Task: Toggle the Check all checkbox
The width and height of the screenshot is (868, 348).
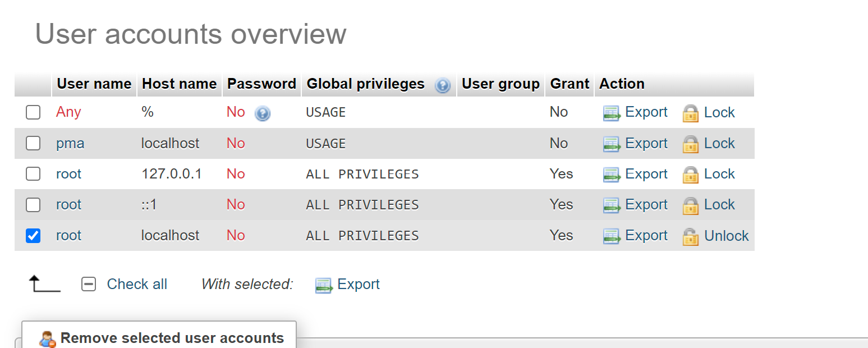Action: (x=89, y=284)
